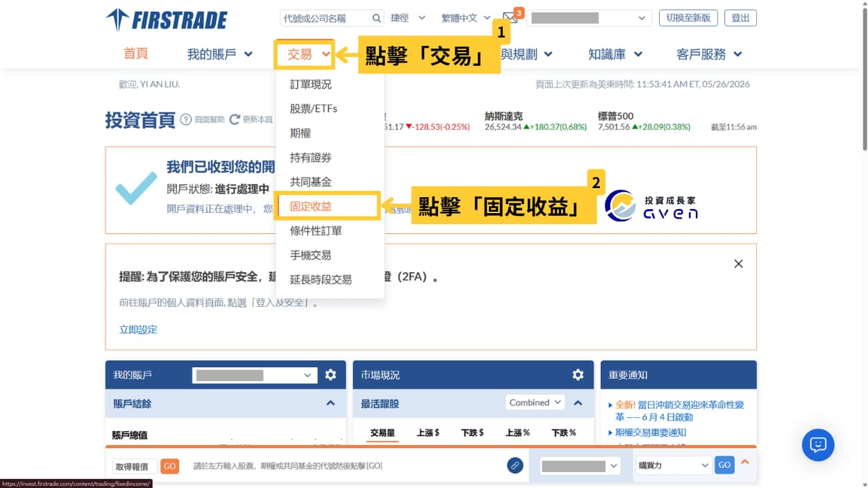Open the 知識庫 menu

[x=615, y=54]
